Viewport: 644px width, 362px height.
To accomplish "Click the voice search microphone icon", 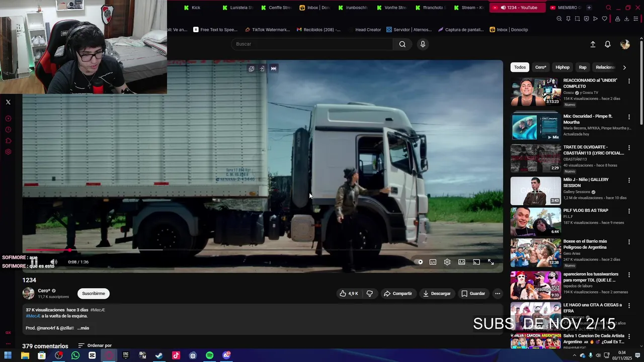I will point(423,44).
